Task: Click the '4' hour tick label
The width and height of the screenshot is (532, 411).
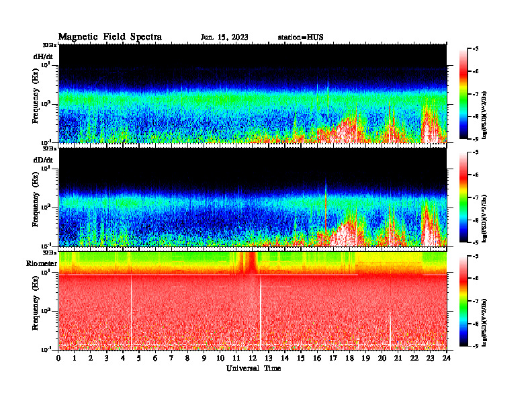Action: pos(123,358)
